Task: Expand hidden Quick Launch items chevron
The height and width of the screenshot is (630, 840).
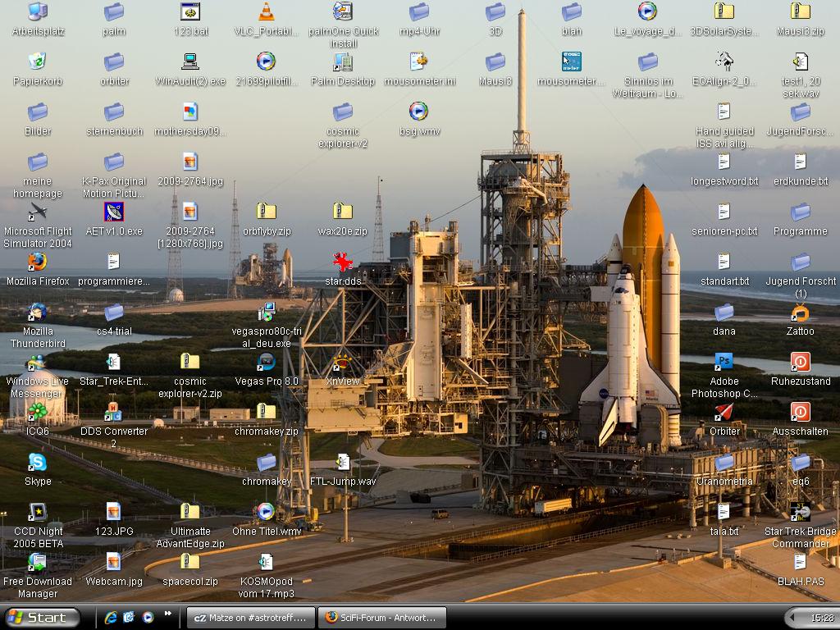Action: click(168, 614)
